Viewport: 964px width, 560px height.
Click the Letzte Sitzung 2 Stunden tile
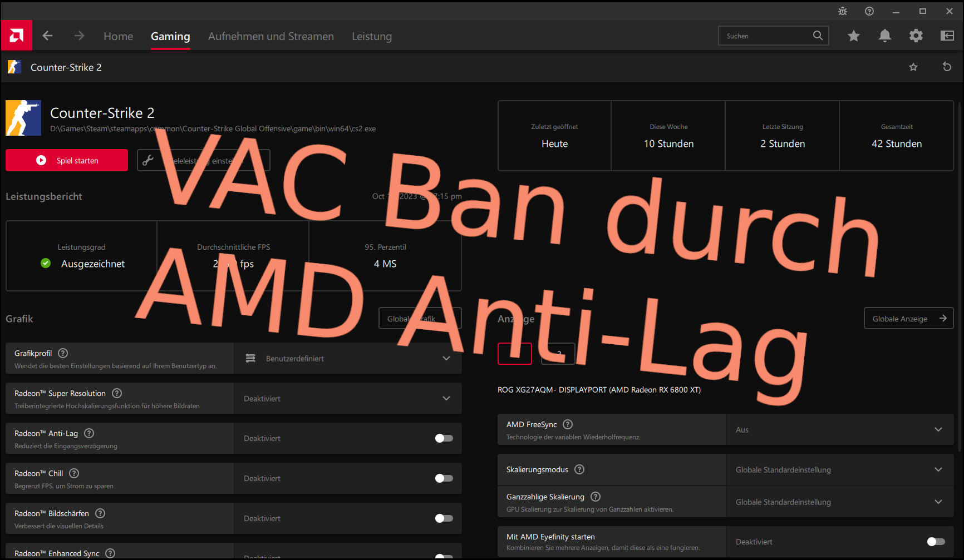click(x=783, y=136)
